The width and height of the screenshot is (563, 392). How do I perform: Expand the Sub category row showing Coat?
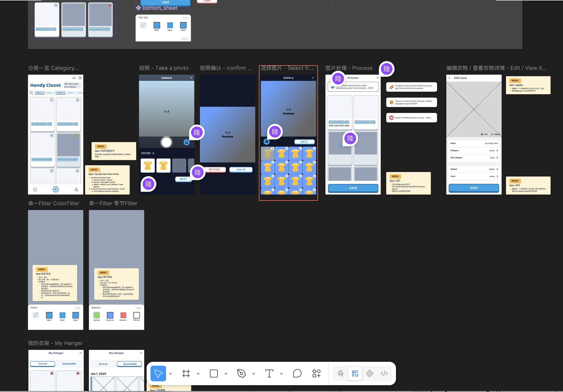coord(474,158)
